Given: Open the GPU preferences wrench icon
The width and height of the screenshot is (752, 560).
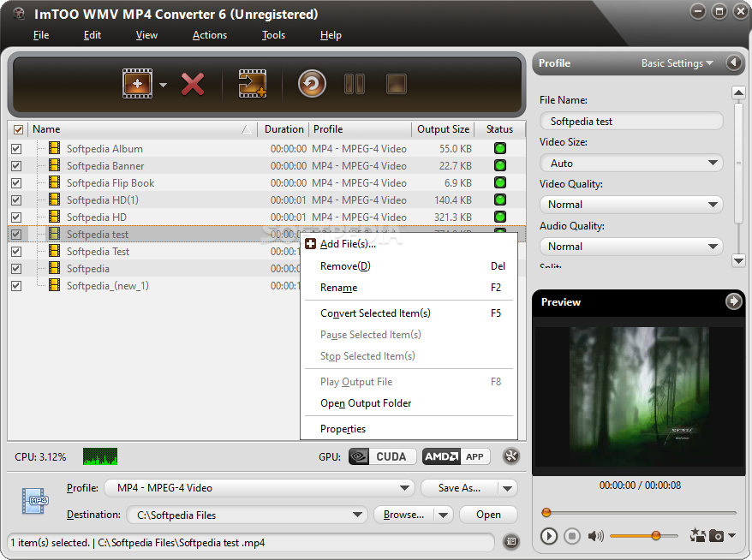Looking at the screenshot, I should pos(511,456).
